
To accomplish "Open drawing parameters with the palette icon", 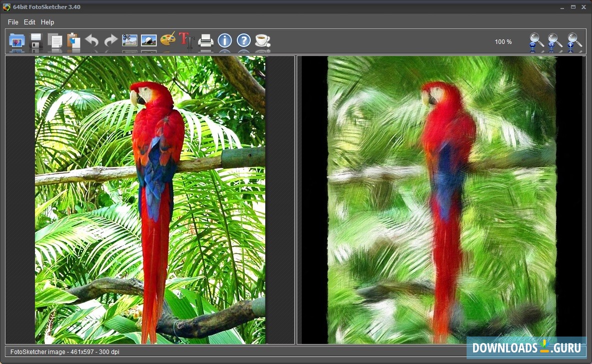I will (x=168, y=40).
